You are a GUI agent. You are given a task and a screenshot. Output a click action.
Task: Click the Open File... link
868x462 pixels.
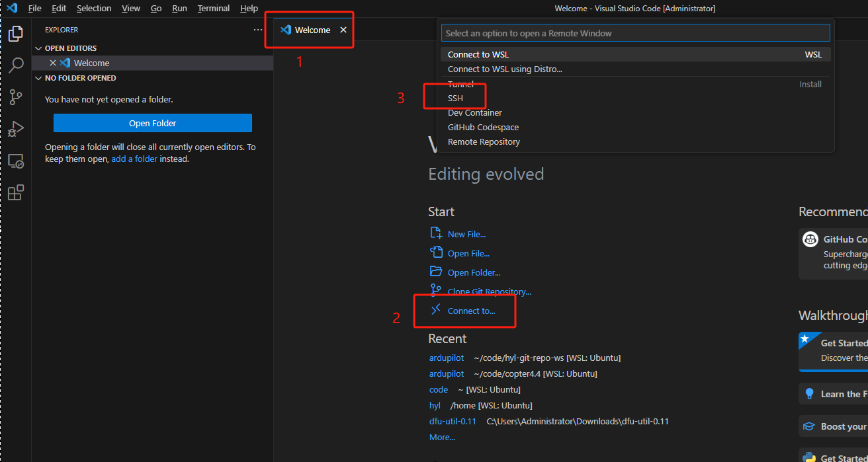tap(468, 253)
